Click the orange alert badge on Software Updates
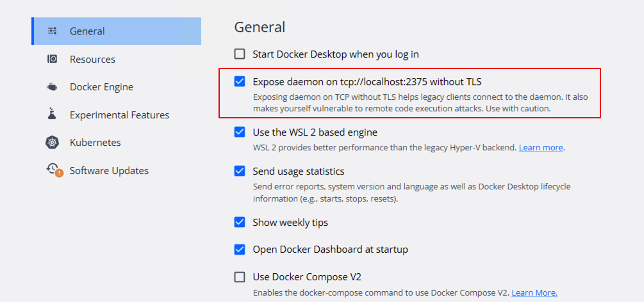Screen dimensions: 644x302 click(59, 173)
